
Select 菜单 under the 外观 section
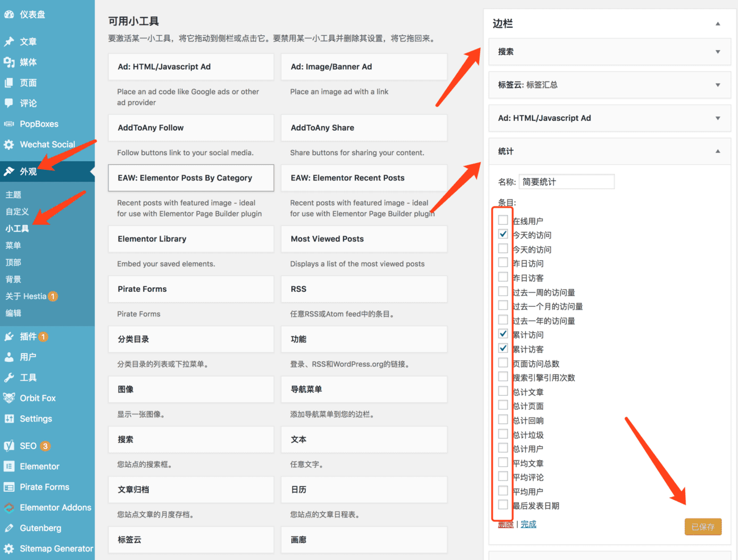point(16,245)
